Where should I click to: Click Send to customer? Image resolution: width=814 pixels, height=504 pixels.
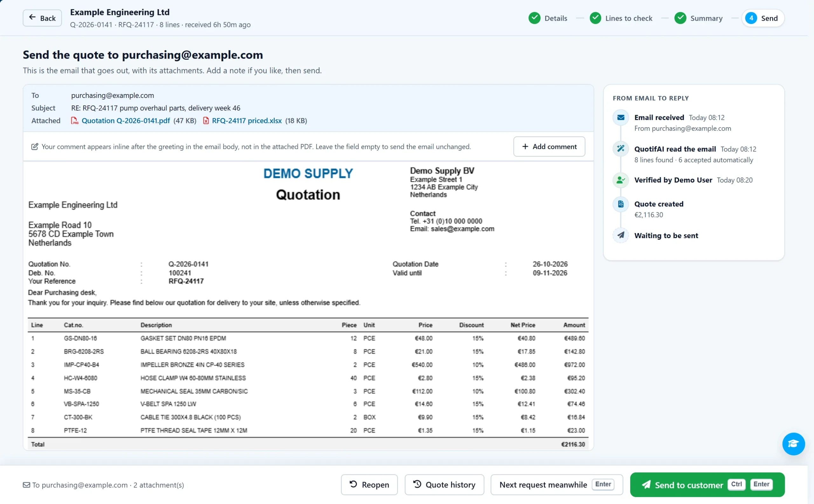point(707,485)
